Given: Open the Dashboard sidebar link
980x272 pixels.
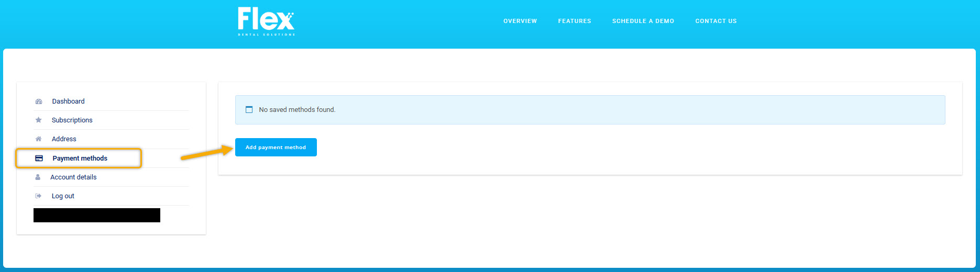Looking at the screenshot, I should coord(68,101).
